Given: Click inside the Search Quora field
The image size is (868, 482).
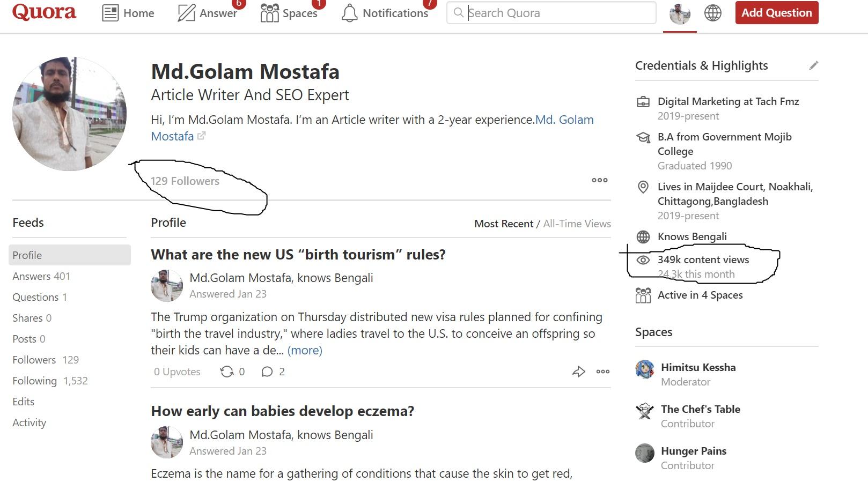Looking at the screenshot, I should coord(553,13).
